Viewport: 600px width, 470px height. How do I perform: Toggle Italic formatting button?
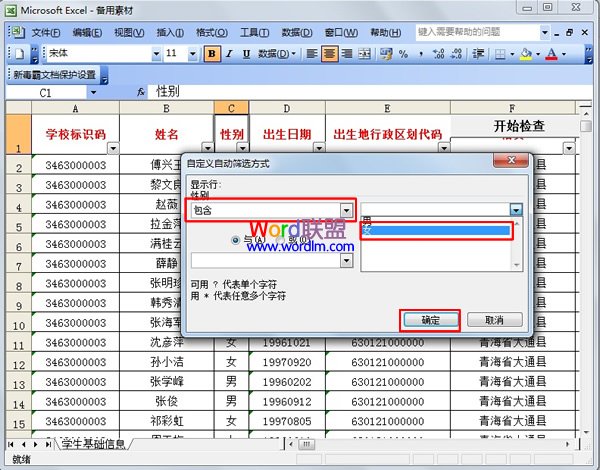click(229, 54)
